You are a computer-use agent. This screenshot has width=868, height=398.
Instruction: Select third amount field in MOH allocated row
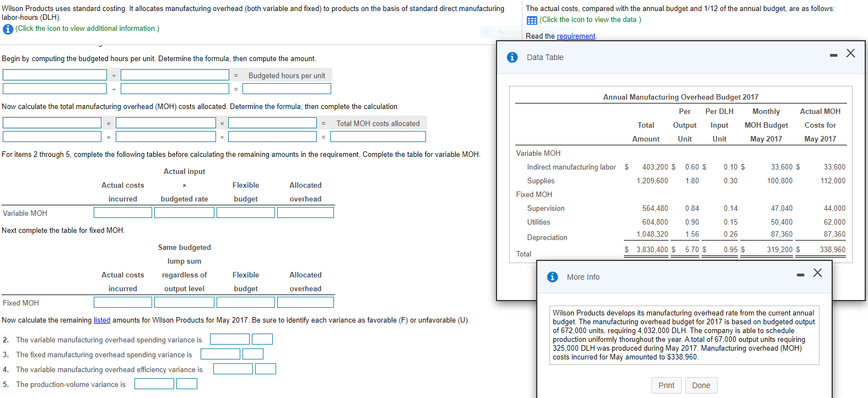tap(272, 137)
